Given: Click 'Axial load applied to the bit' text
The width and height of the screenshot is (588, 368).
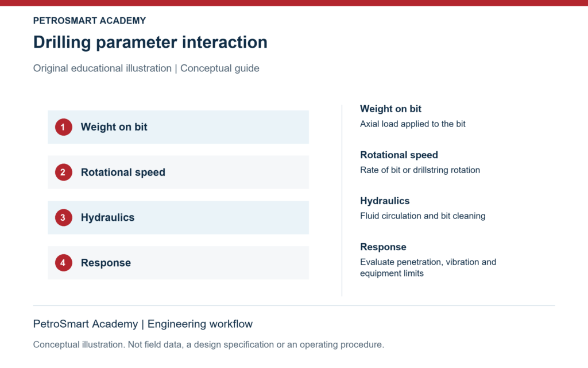Looking at the screenshot, I should click(412, 124).
